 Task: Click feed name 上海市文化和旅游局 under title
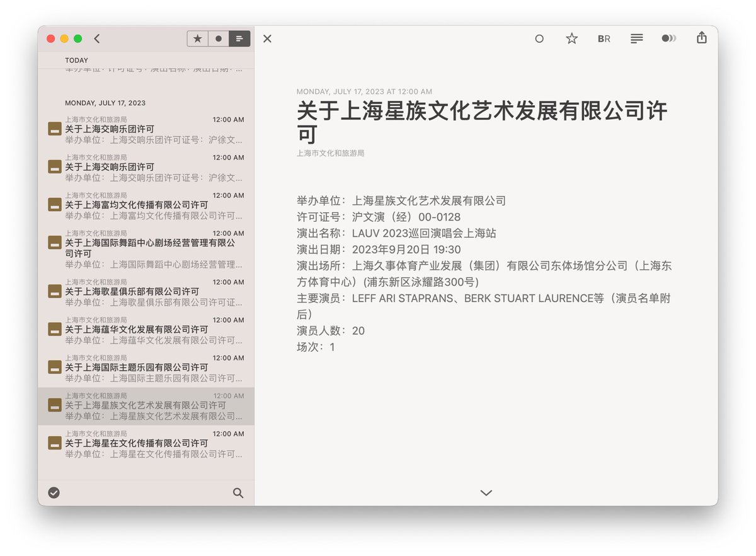click(331, 153)
